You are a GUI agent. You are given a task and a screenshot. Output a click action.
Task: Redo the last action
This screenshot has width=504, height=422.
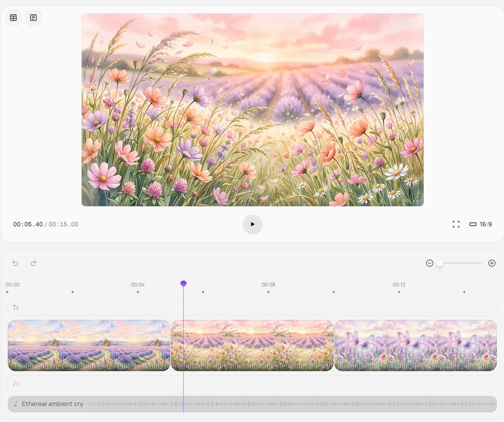(x=33, y=263)
